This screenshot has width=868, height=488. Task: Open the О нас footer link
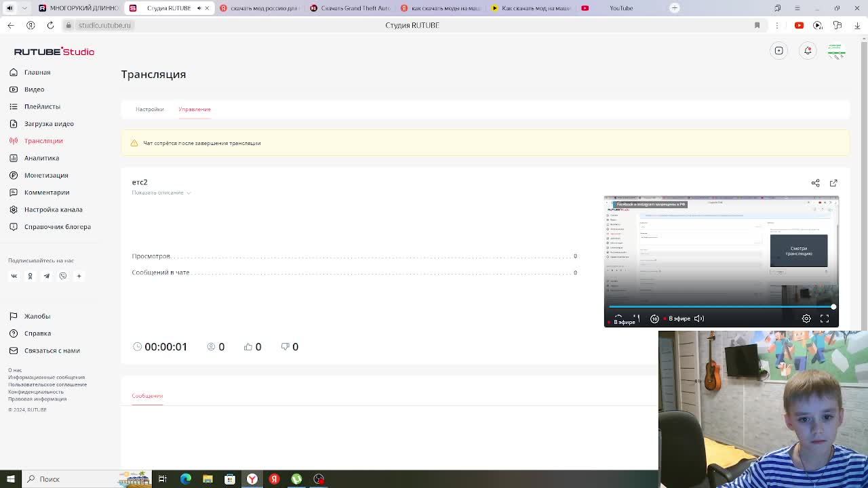(15, 370)
